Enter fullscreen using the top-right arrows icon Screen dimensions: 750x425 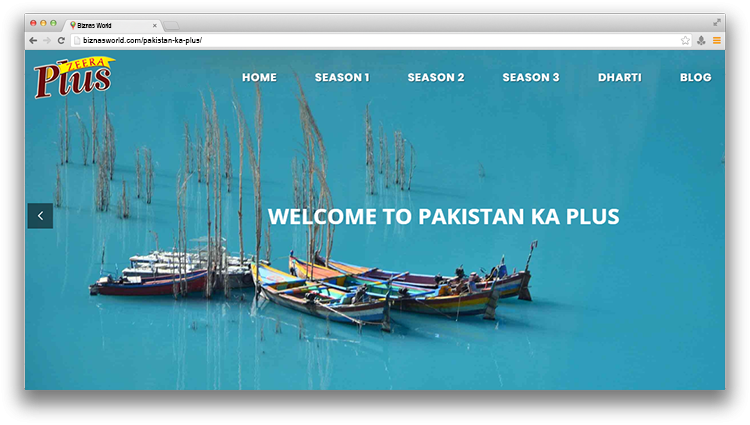click(717, 22)
